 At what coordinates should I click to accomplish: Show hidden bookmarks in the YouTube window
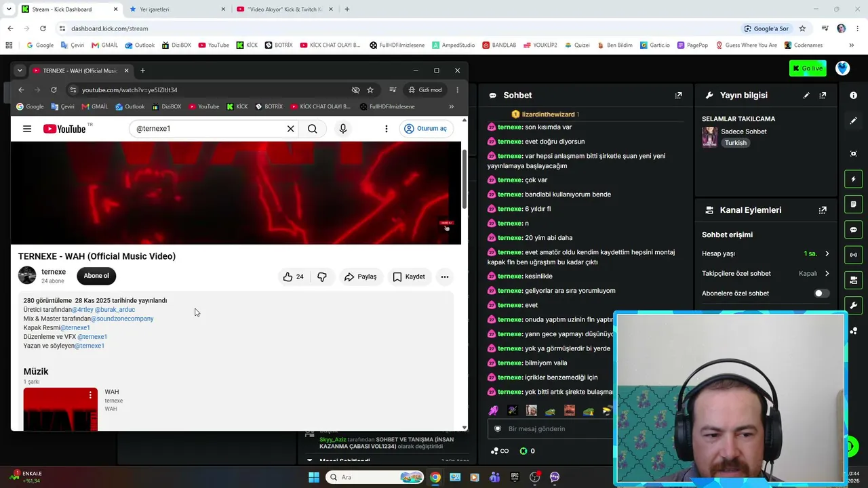point(452,106)
